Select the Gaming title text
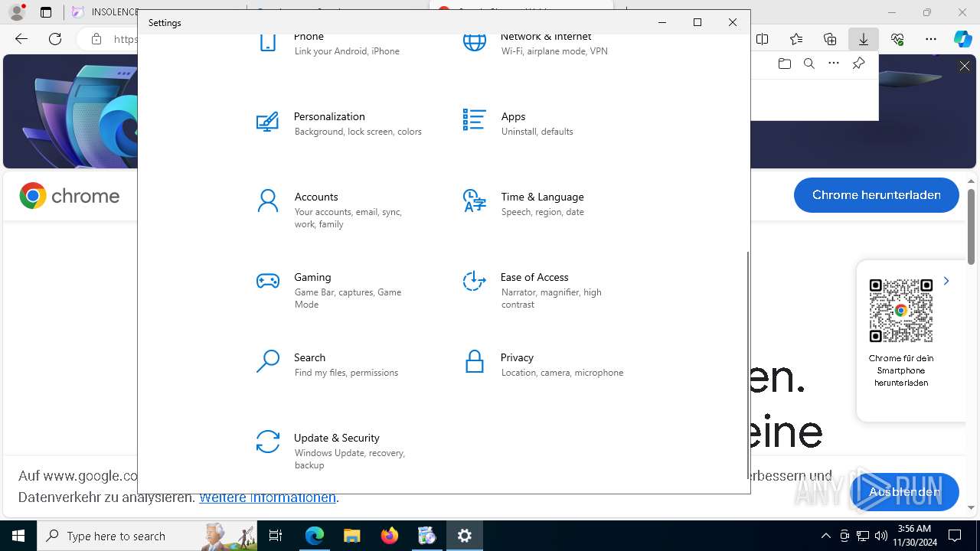Viewport: 980px width, 551px height. point(312,277)
